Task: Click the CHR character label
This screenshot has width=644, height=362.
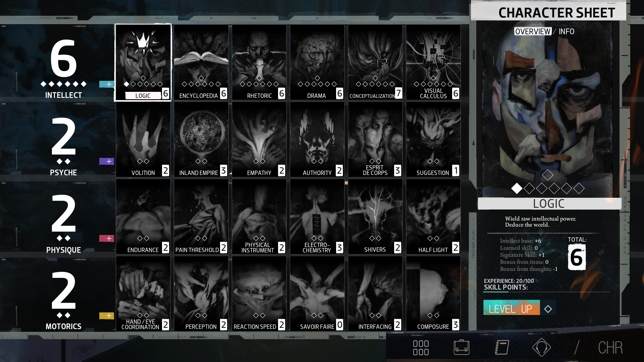Action: pyautogui.click(x=610, y=348)
